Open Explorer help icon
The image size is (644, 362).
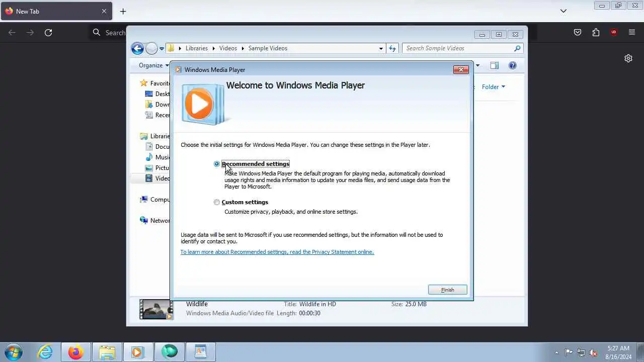512,65
